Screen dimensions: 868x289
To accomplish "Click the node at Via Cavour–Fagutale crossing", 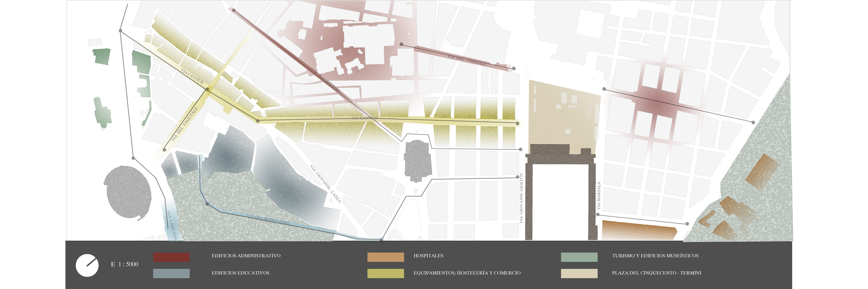I will coord(207,89).
